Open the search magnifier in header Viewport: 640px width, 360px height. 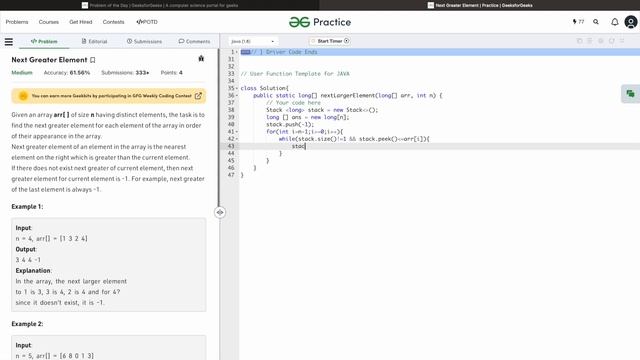[x=596, y=22]
